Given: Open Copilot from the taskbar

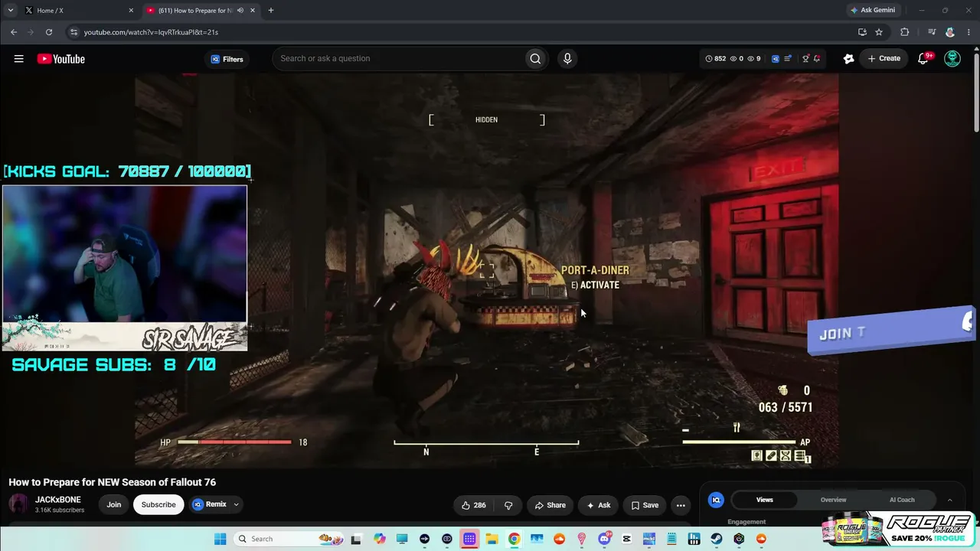Looking at the screenshot, I should point(380,539).
